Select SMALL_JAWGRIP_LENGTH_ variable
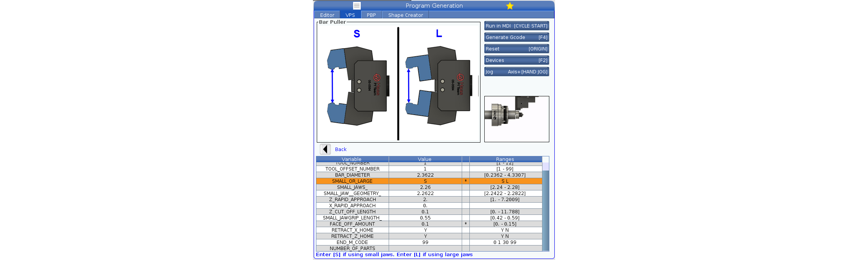The height and width of the screenshot is (260, 868). click(x=352, y=218)
